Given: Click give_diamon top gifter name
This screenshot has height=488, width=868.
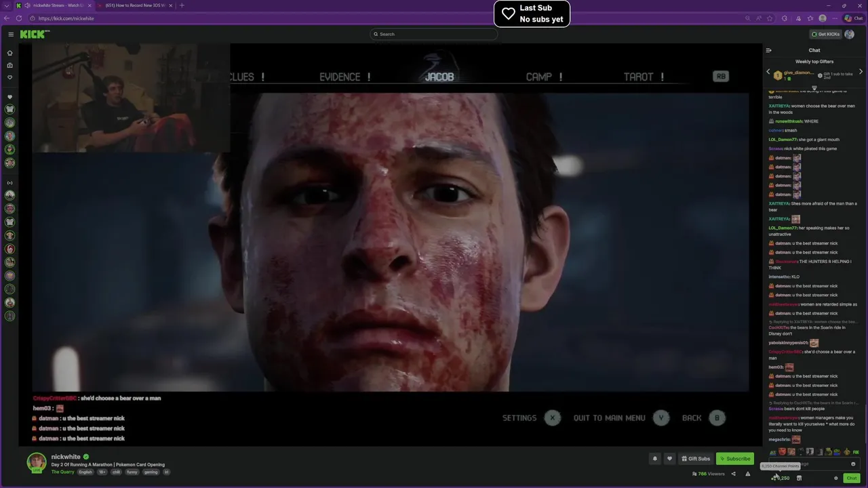Looking at the screenshot, I should [799, 73].
